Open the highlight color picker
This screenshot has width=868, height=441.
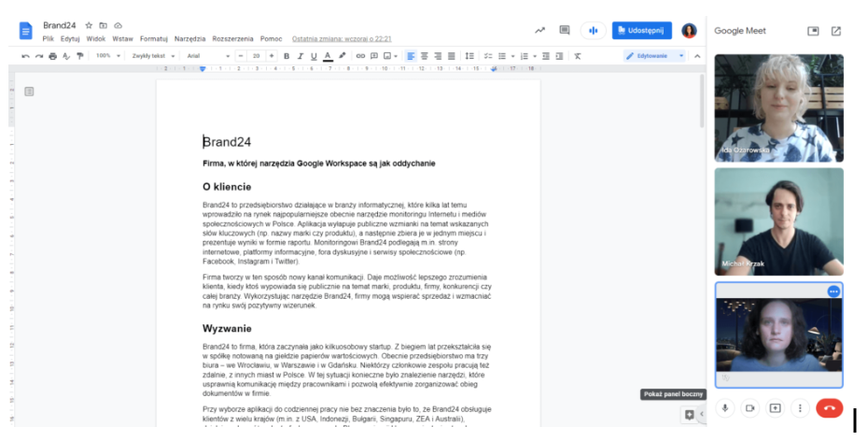coord(343,56)
